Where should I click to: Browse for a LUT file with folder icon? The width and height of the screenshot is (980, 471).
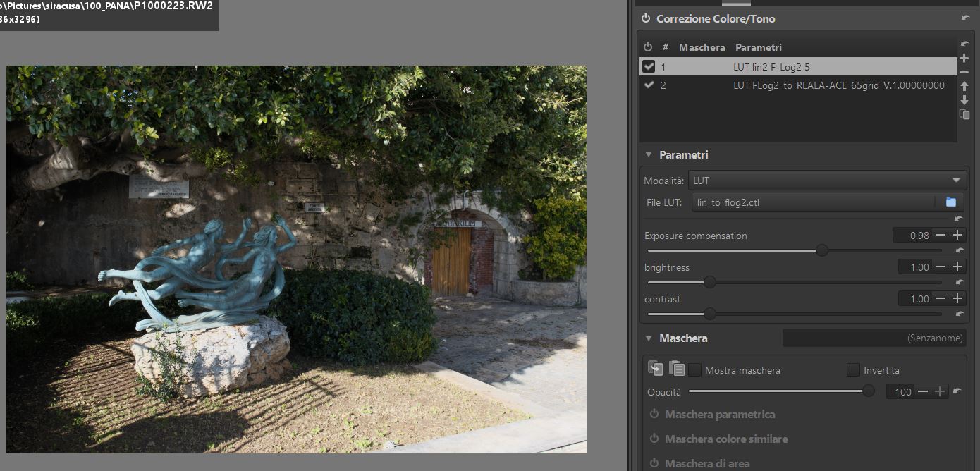point(950,202)
